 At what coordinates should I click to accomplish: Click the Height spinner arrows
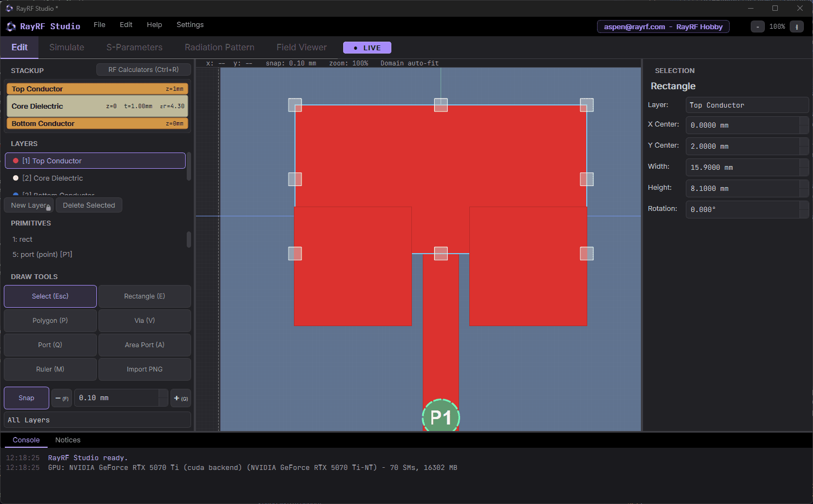(804, 188)
